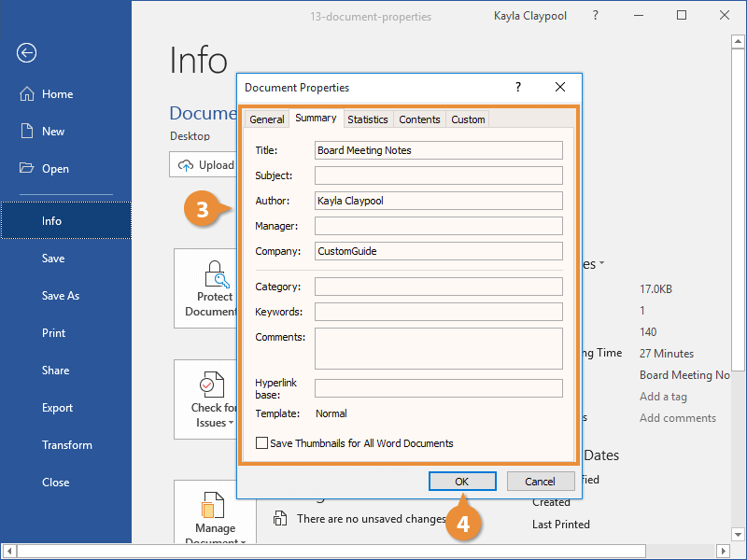The width and height of the screenshot is (747, 560).
Task: Click the back arrow to exit backstage
Action: [25, 53]
